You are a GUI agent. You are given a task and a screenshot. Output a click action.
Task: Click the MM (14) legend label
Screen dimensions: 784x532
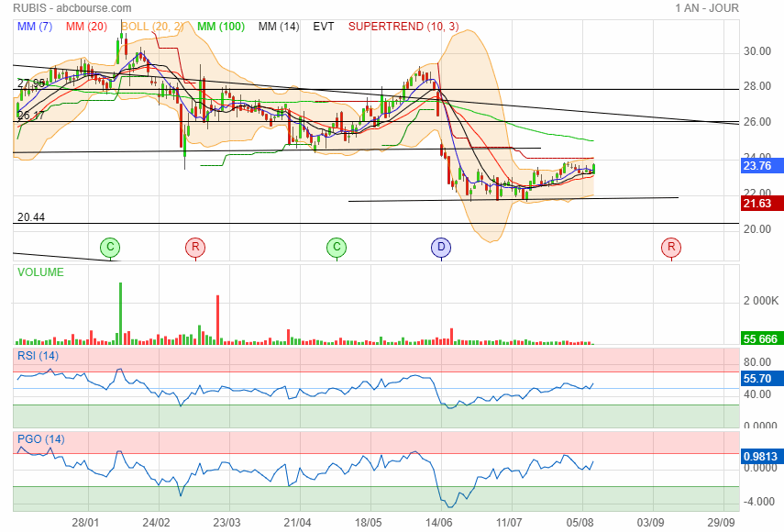coord(279,27)
